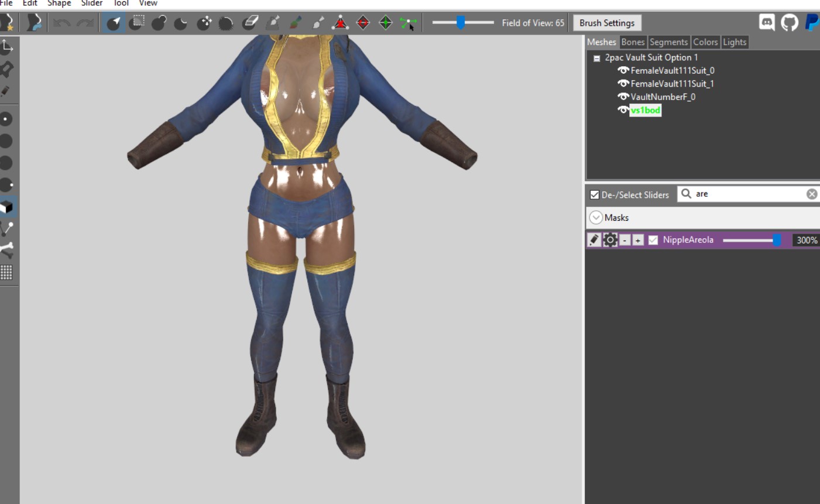Toggle visibility of the vs1bod mesh
This screenshot has height=504, width=820.
[623, 110]
